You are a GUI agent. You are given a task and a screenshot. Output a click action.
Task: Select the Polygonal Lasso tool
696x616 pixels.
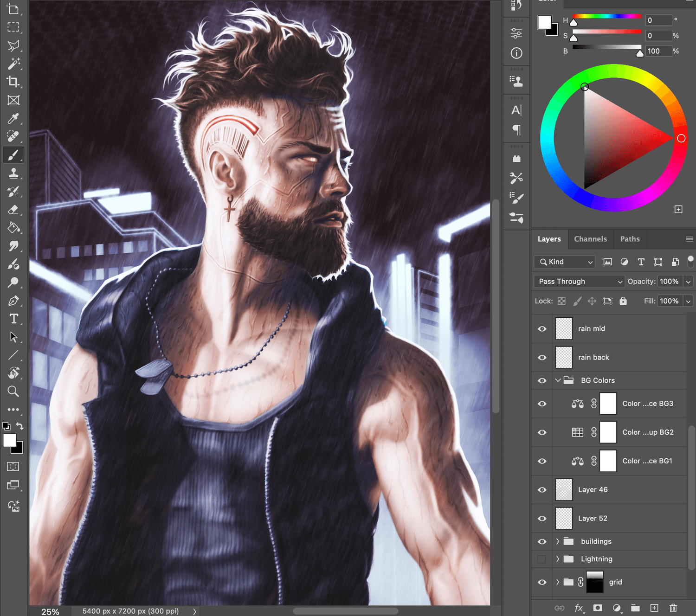(13, 45)
